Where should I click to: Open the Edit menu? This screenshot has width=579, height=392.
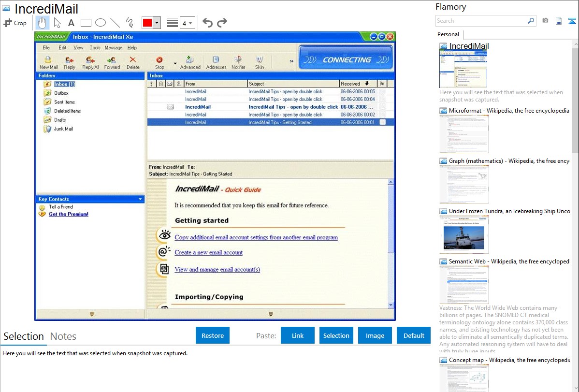click(x=62, y=48)
